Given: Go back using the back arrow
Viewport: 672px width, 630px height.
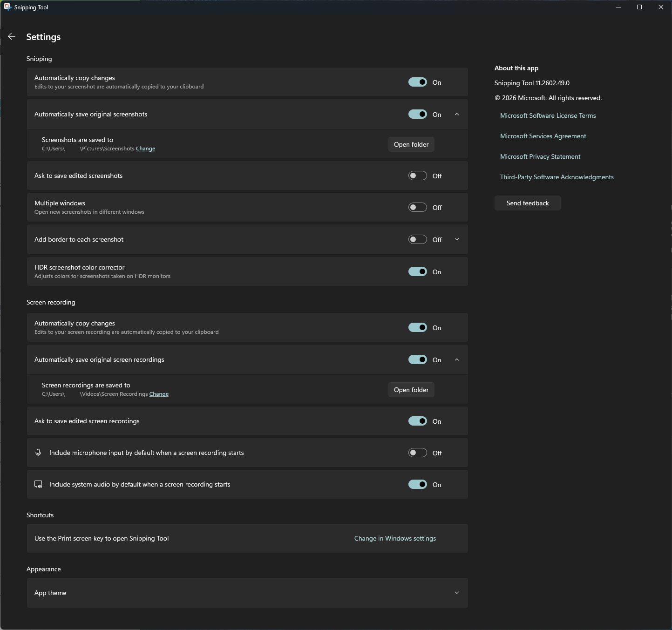Looking at the screenshot, I should [12, 36].
